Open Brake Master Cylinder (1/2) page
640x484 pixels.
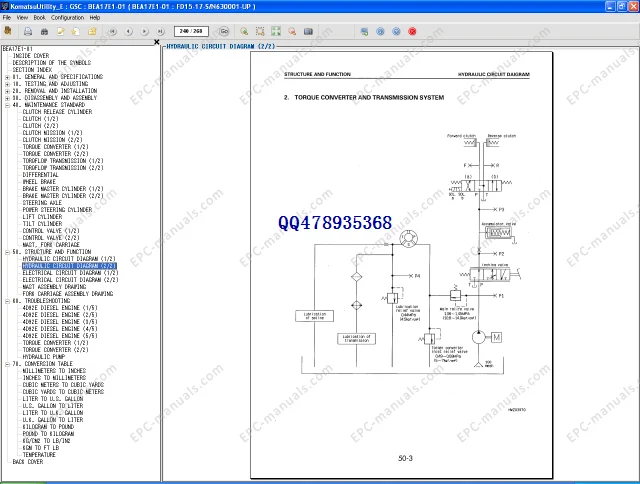[63, 189]
